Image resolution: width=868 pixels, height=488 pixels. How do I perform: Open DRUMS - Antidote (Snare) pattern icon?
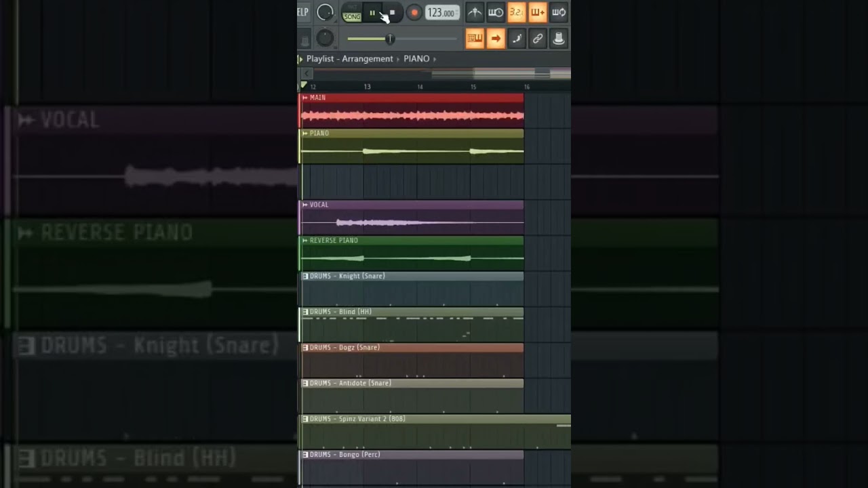tap(305, 383)
